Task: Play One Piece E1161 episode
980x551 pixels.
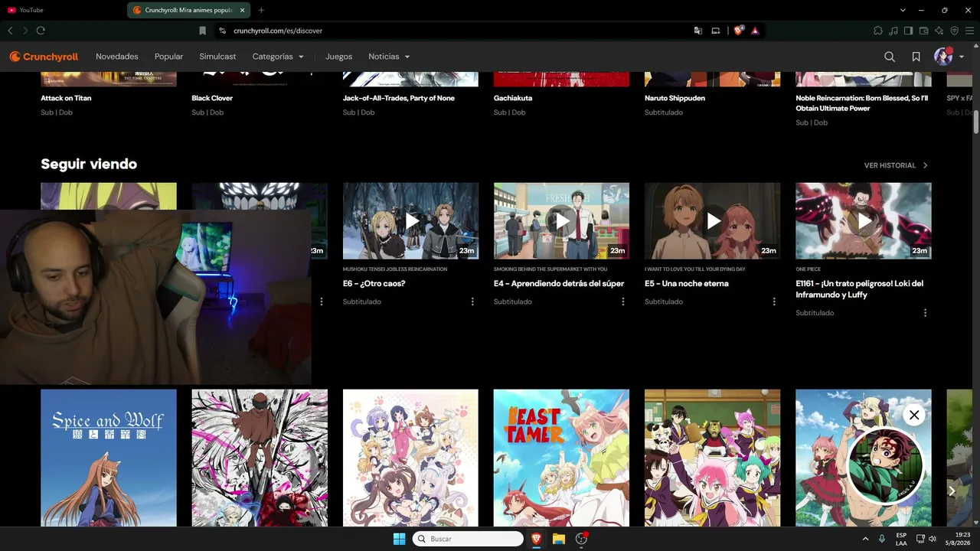Action: [864, 220]
